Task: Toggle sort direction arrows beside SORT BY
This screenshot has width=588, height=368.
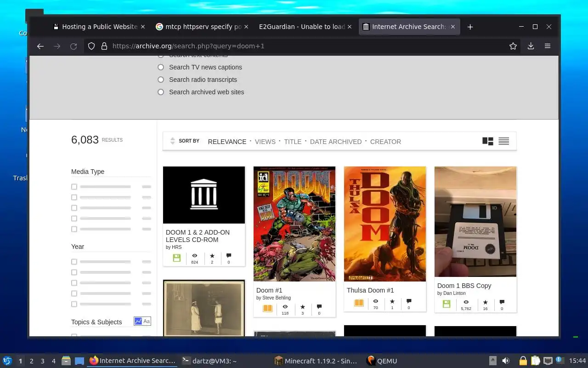Action: click(173, 141)
